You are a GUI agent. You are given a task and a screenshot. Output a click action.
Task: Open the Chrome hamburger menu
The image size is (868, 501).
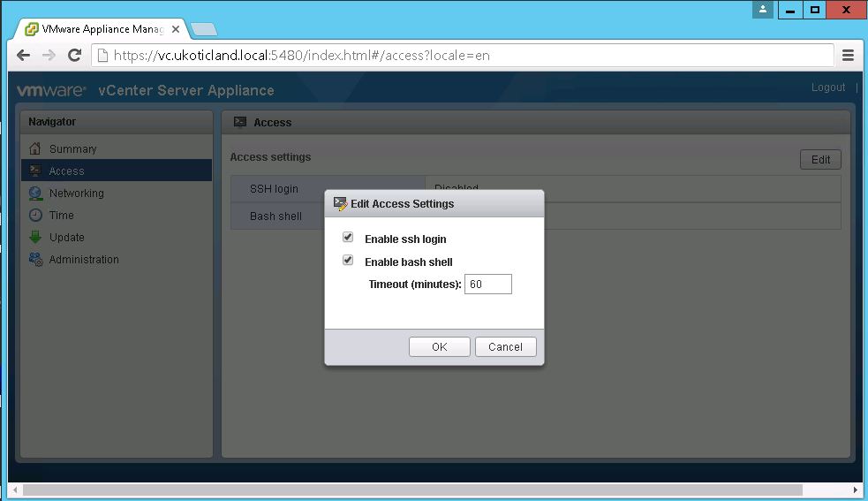click(x=848, y=55)
